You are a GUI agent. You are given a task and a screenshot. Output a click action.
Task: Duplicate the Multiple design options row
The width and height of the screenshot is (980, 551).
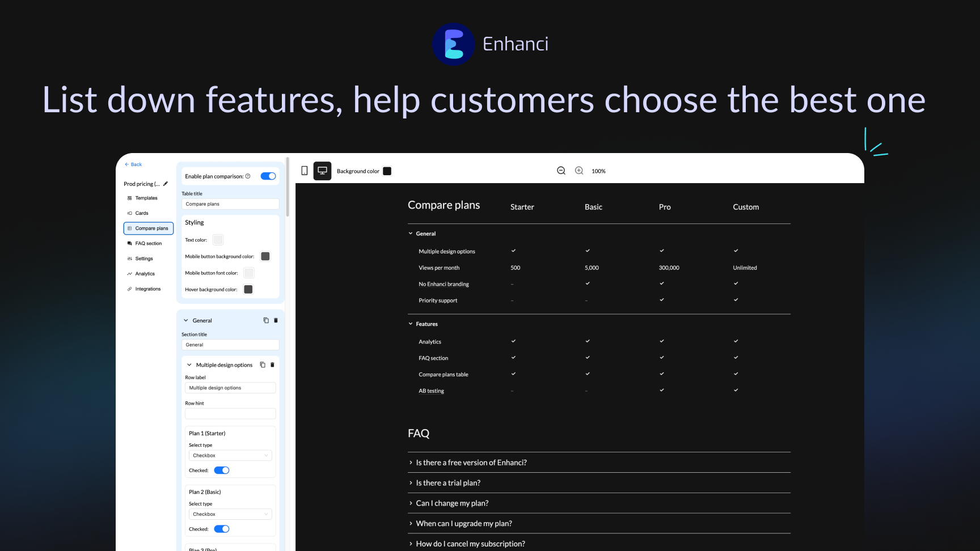pos(263,364)
